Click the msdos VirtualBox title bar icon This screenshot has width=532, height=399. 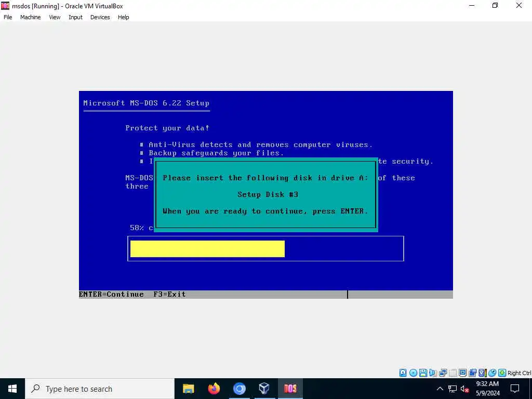(x=5, y=6)
